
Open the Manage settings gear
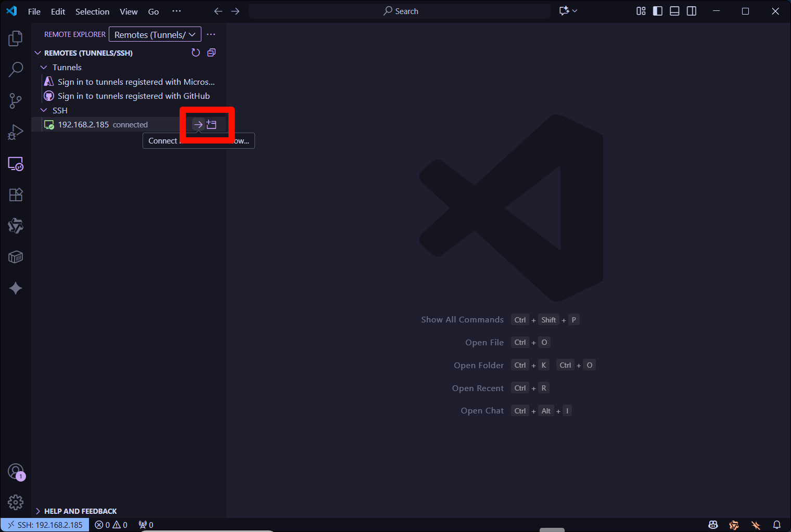[x=16, y=502]
